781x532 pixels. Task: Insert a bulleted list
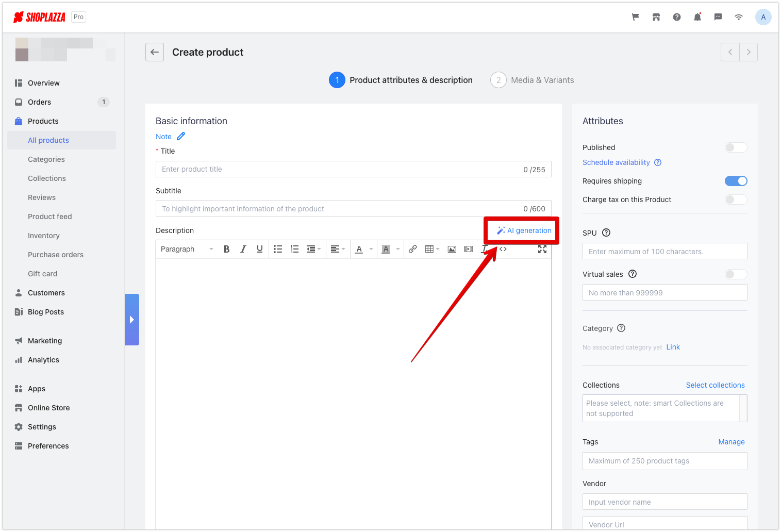point(278,249)
